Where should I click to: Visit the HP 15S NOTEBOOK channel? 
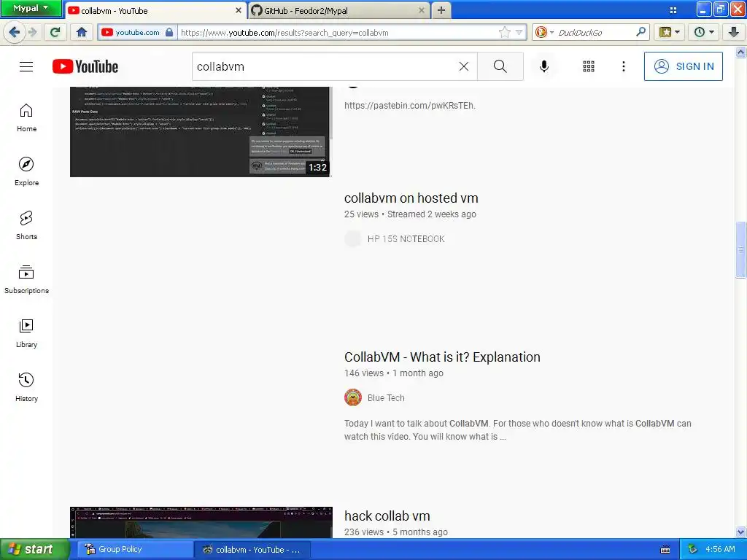click(x=406, y=239)
